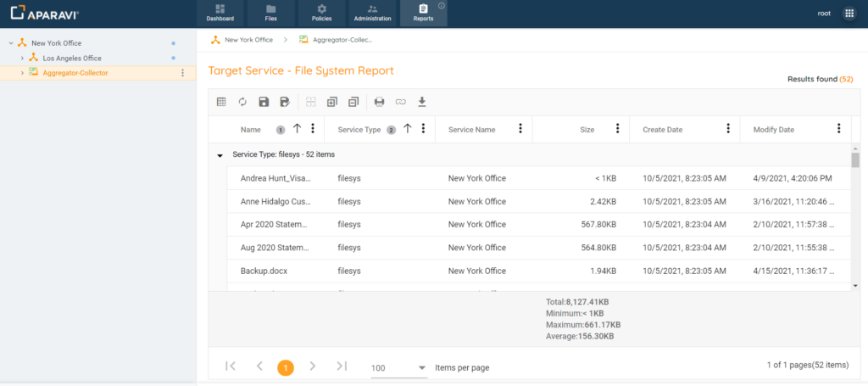Screen dimensions: 868x386
Task: Click the expand all groups icon
Action: pyautogui.click(x=331, y=102)
